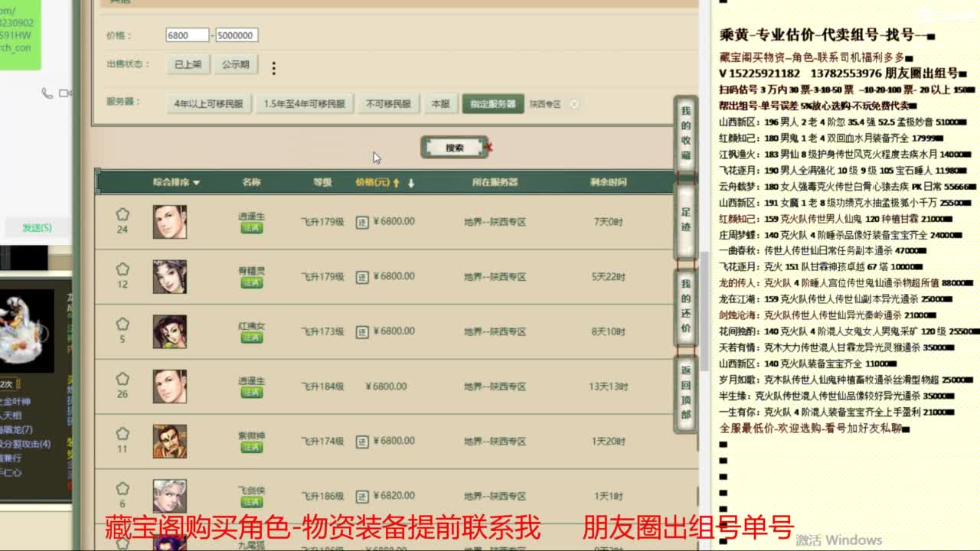The height and width of the screenshot is (551, 980).
Task: Click the 等级 column header
Action: pyautogui.click(x=322, y=182)
